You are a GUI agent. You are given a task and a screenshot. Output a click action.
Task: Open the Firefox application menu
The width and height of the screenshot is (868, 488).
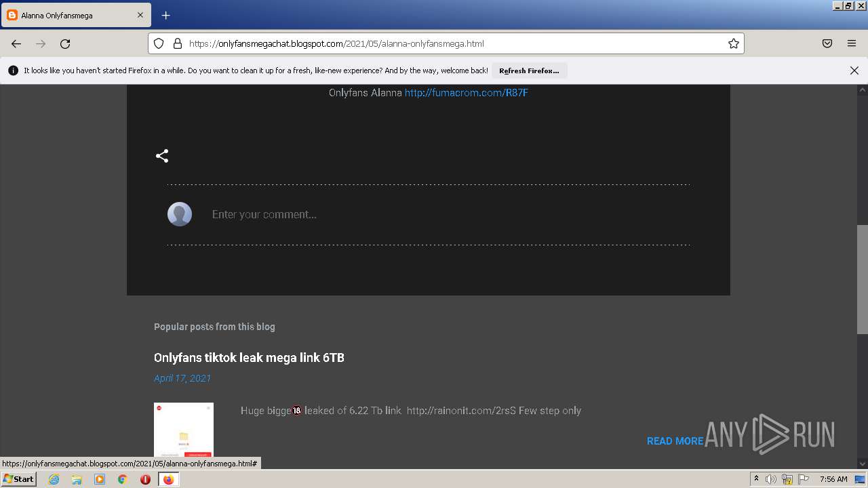[852, 43]
